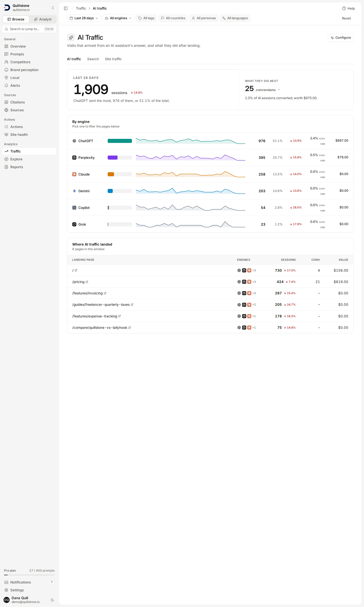Open Prompts in the sidebar
Image resolution: width=364 pixels, height=607 pixels.
29,54
